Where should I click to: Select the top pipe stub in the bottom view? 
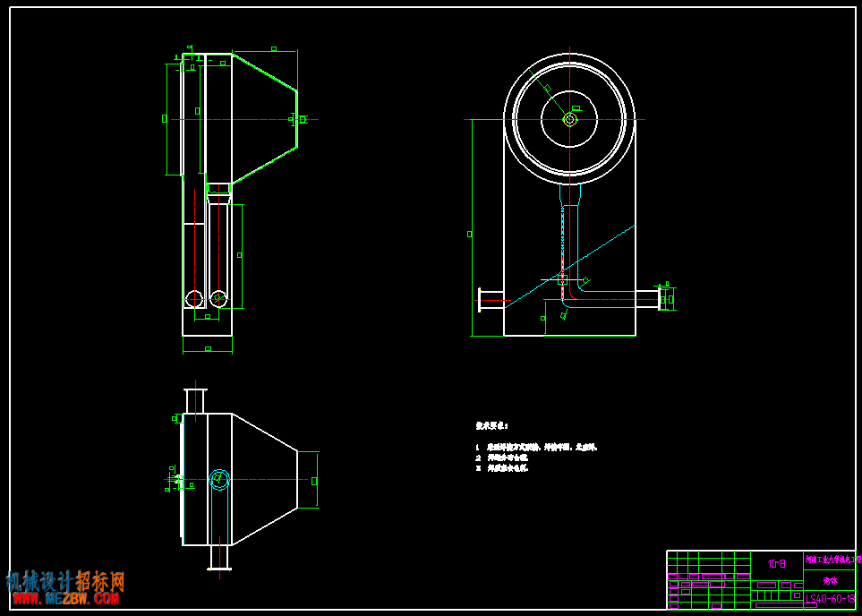(194, 401)
